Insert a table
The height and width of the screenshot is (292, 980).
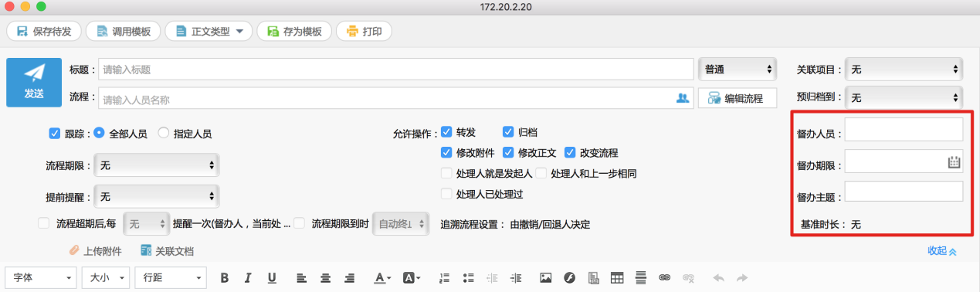tap(616, 277)
